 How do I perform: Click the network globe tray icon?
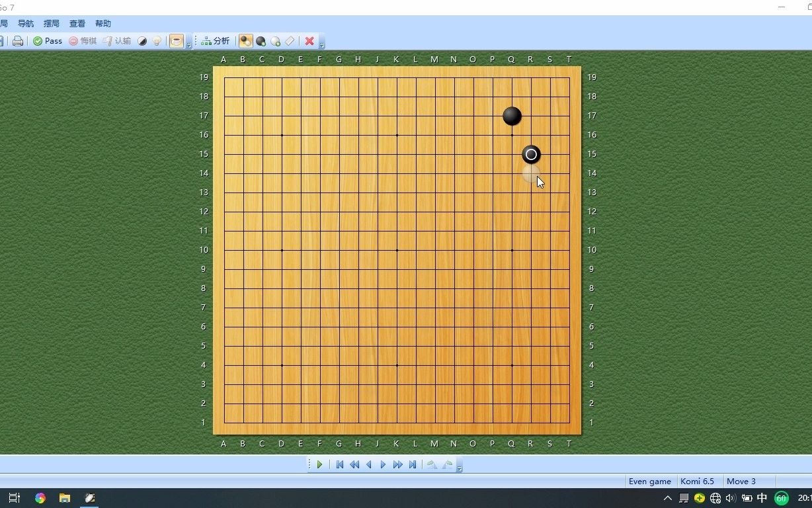pos(715,498)
